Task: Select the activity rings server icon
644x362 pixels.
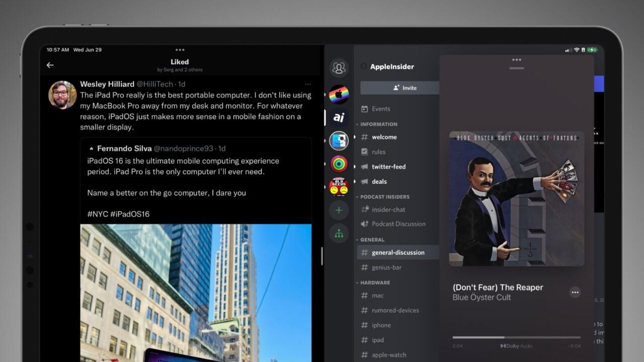Action: [x=339, y=164]
